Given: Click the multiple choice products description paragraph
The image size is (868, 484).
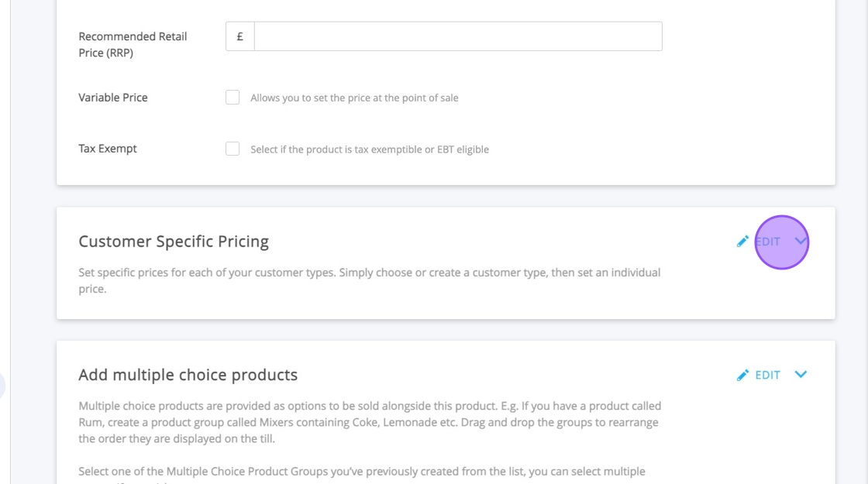Looking at the screenshot, I should tap(369, 422).
